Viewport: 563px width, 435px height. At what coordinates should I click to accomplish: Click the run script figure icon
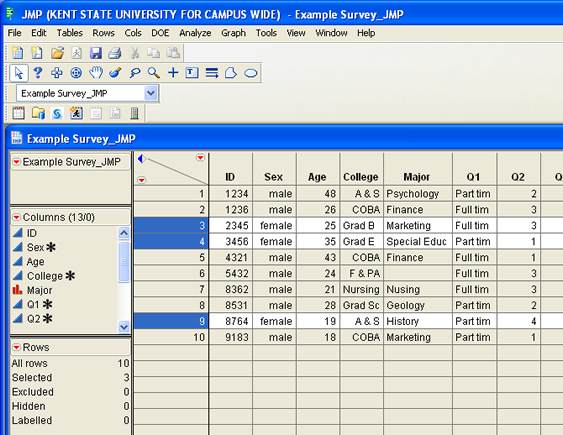click(x=76, y=113)
